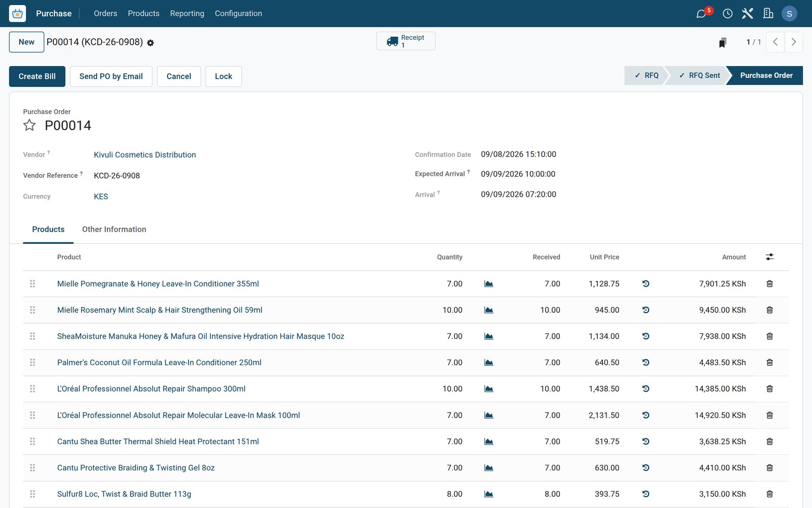Open price history for Mielle Pomegranate Conditioner
This screenshot has height=508, width=812.
point(646,284)
